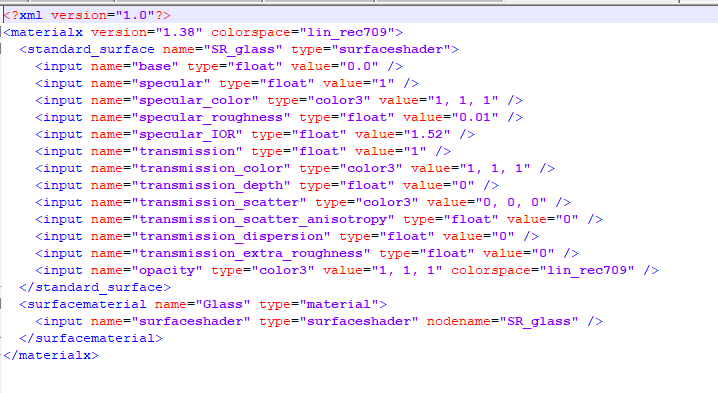Click the closing standard_surface tag
The image size is (718, 393).
click(x=95, y=287)
